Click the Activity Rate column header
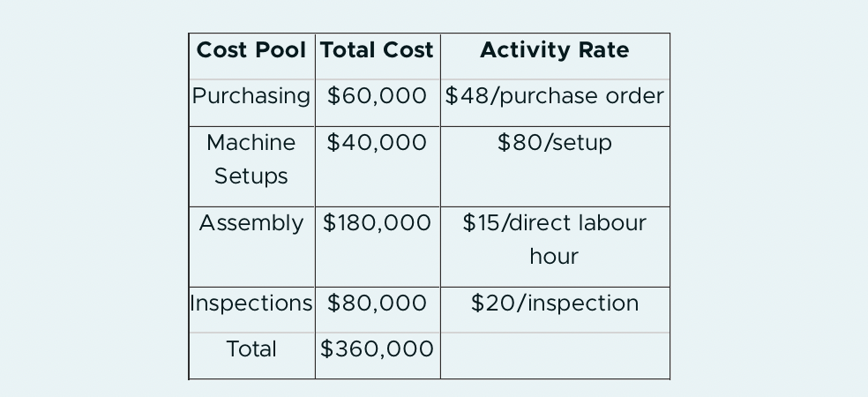This screenshot has width=868, height=397. 555,56
